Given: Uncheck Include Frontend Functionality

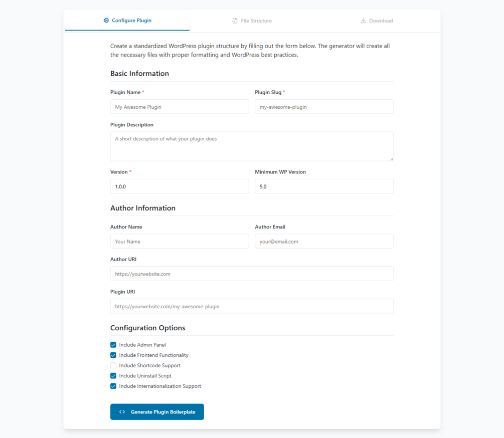Looking at the screenshot, I should coord(113,355).
